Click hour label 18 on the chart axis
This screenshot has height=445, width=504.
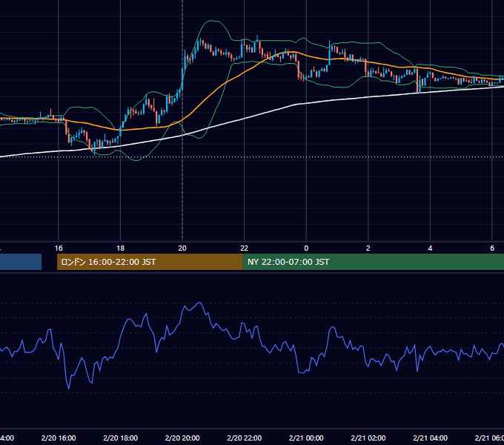coord(120,248)
